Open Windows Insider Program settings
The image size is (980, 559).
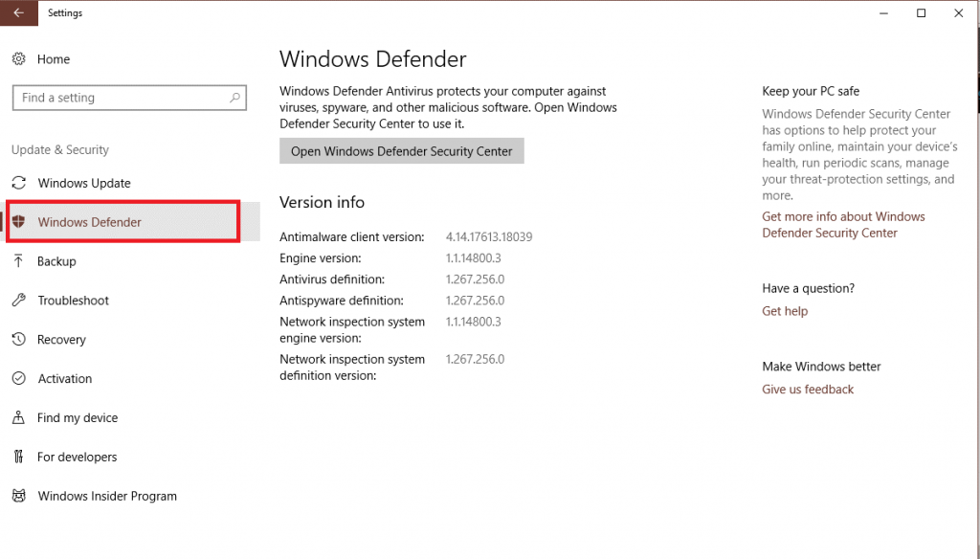107,496
